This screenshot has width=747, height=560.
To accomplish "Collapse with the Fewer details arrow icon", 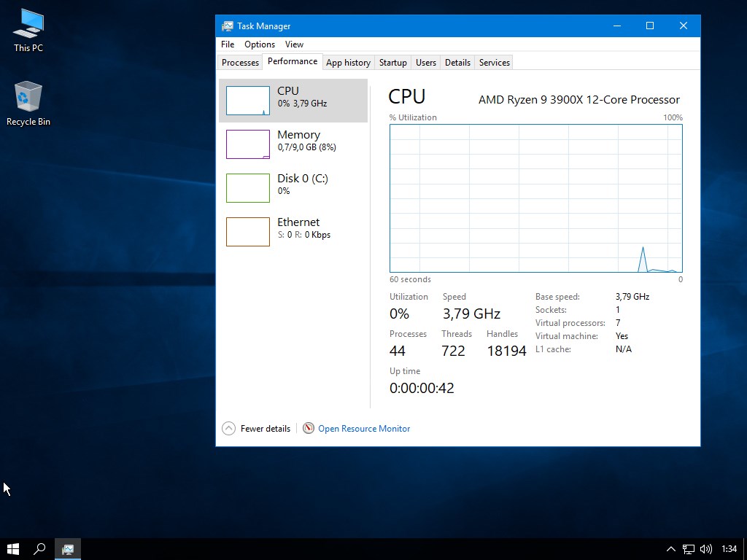I will [x=228, y=429].
